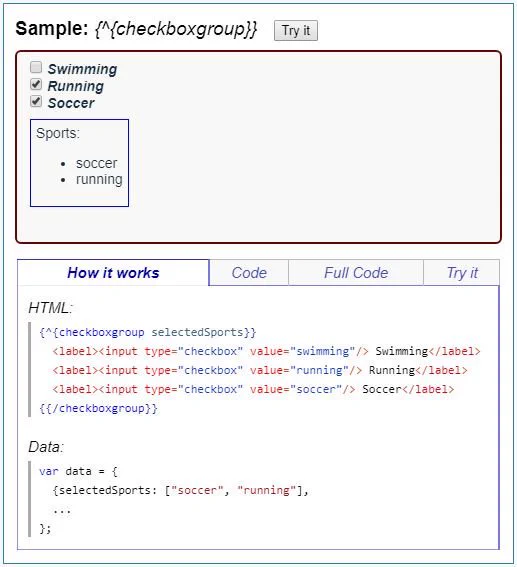Click the Sports: label in the result box

tap(57, 133)
